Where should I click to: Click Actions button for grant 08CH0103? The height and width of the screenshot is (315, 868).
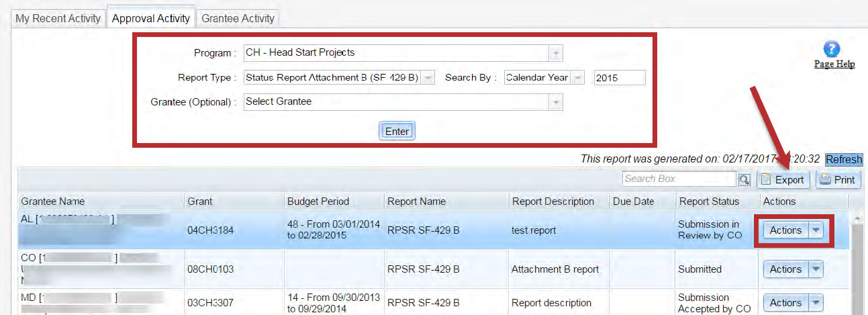point(785,269)
